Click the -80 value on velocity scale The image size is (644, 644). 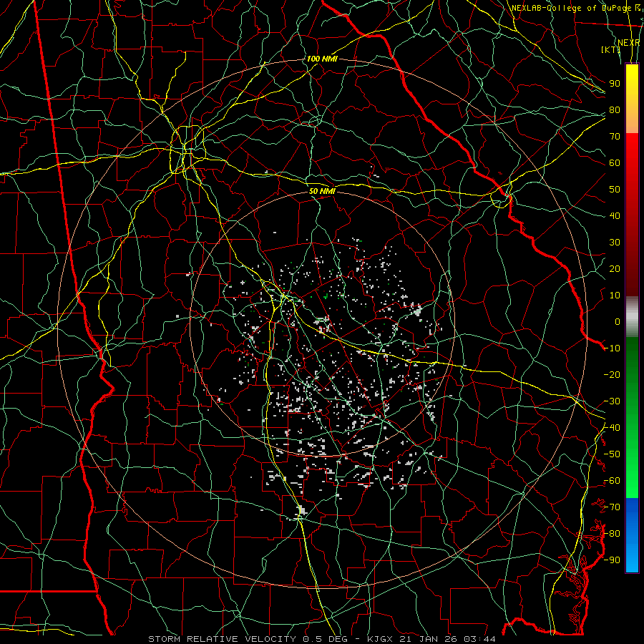pos(612,534)
